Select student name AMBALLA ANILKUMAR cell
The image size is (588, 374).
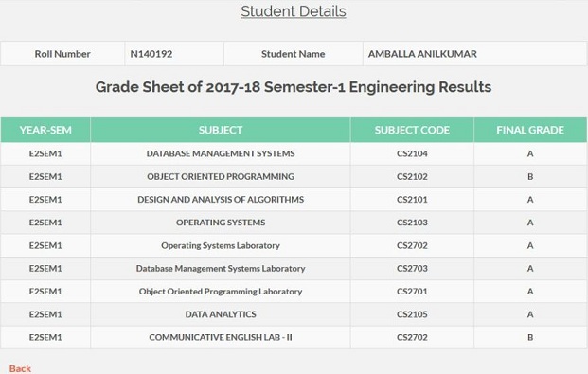tap(474, 54)
